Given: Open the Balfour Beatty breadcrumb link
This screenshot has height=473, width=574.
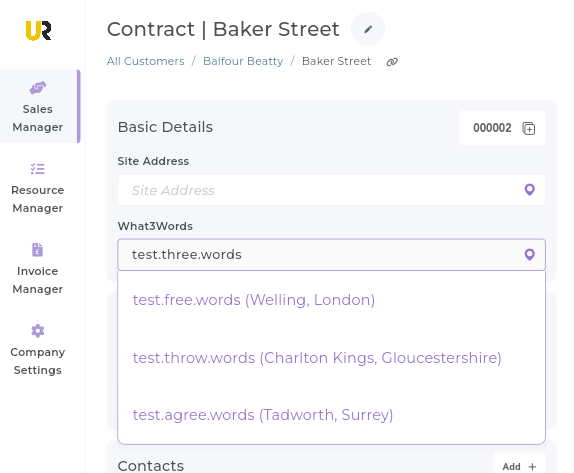Looking at the screenshot, I should tap(243, 61).
